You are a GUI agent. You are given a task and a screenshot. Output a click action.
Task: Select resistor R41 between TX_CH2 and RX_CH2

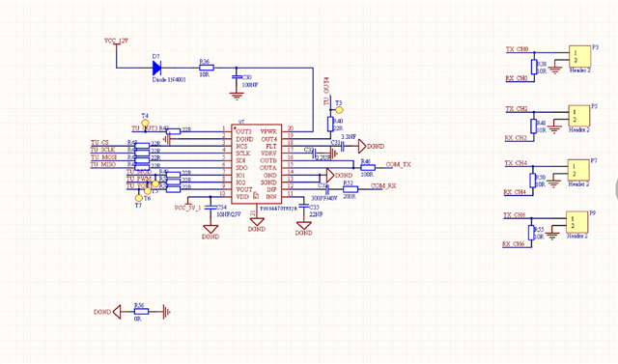(533, 126)
